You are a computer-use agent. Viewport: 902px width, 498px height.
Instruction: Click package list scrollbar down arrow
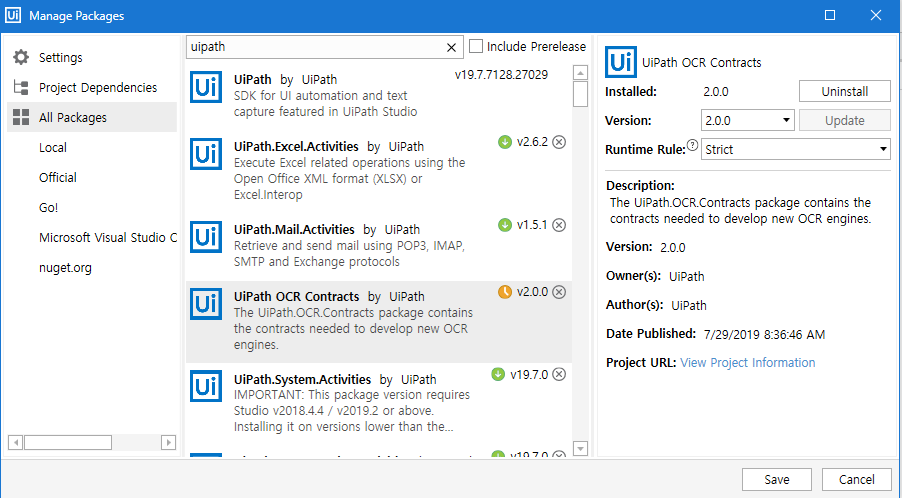coord(580,449)
